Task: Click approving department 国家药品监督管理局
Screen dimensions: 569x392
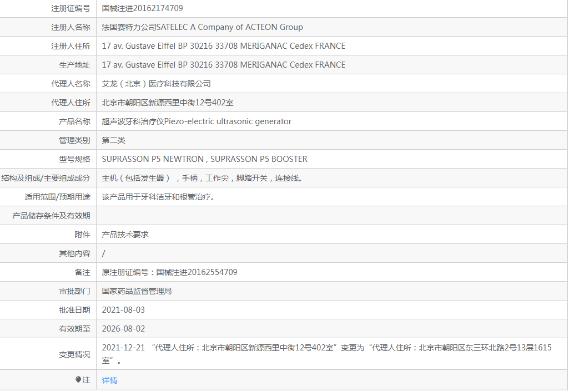Action: point(137,291)
